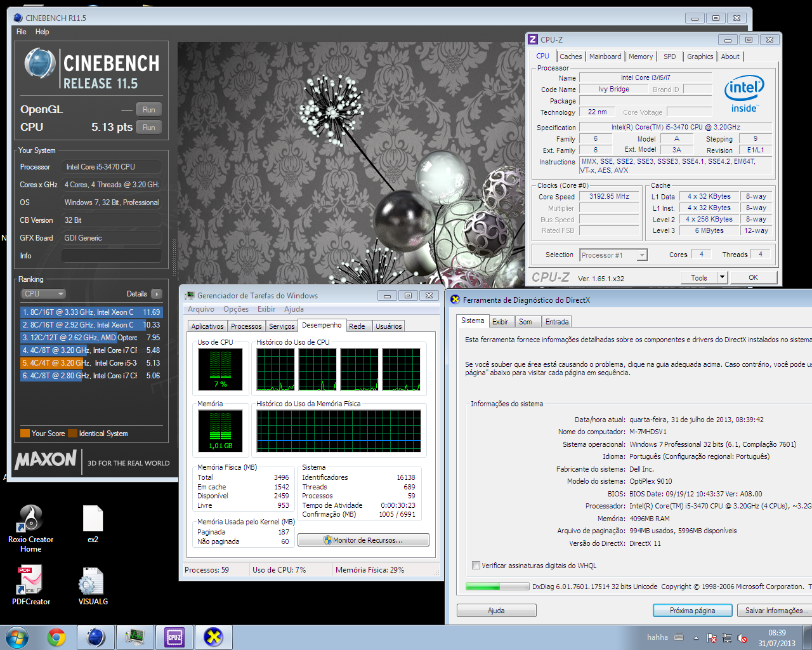Open the Tools dropdown arrow in CPU-Z
812x650 pixels.
(722, 277)
